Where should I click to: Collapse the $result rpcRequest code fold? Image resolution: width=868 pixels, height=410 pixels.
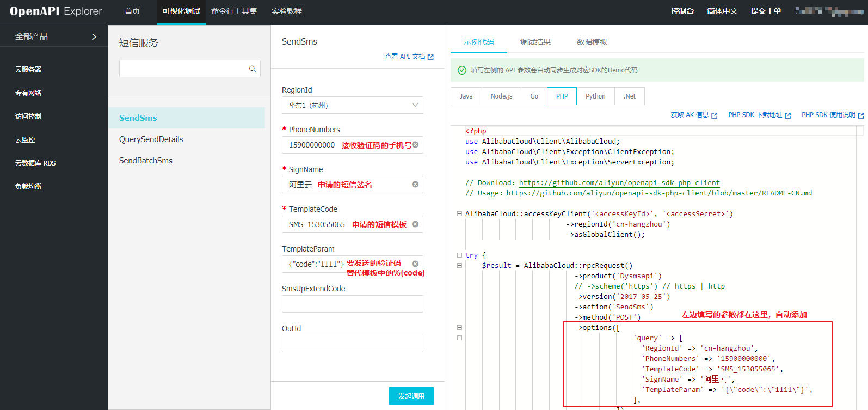click(459, 266)
